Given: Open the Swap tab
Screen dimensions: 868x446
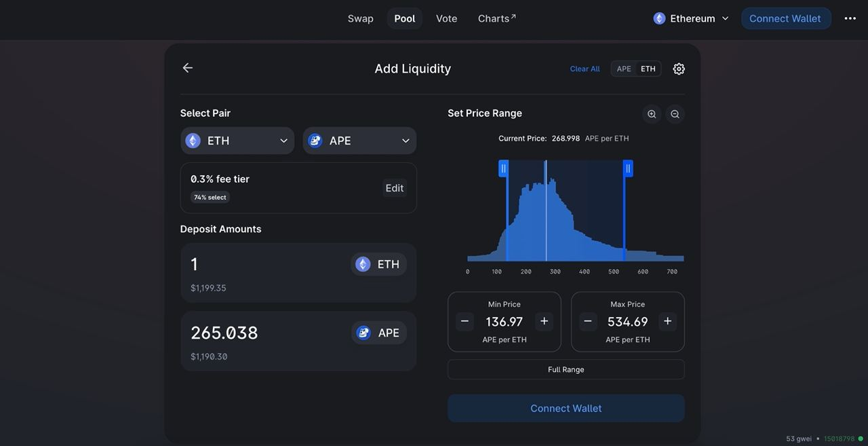Looking at the screenshot, I should pyautogui.click(x=361, y=18).
